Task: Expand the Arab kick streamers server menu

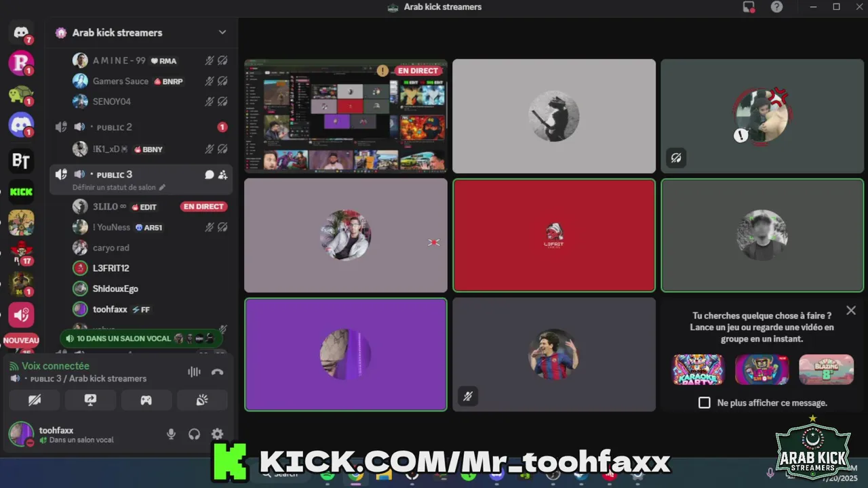Action: click(x=222, y=33)
